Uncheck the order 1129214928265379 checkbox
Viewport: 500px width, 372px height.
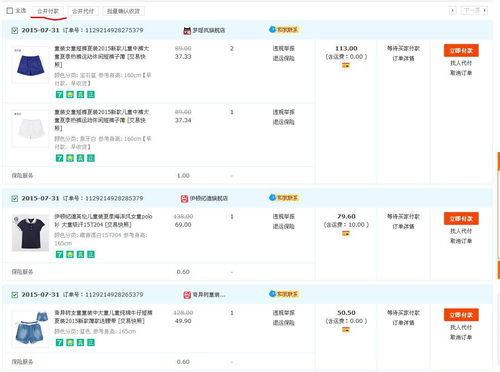[x=15, y=295]
